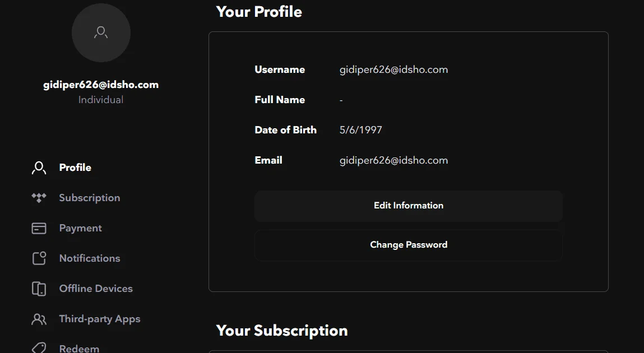Open Third-party Apps label
The width and height of the screenshot is (644, 353).
pos(100,319)
